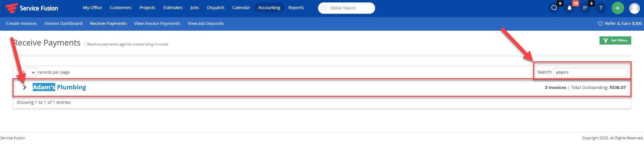Go to View Invoice Payments tab
This screenshot has height=144, width=644.
tap(157, 24)
